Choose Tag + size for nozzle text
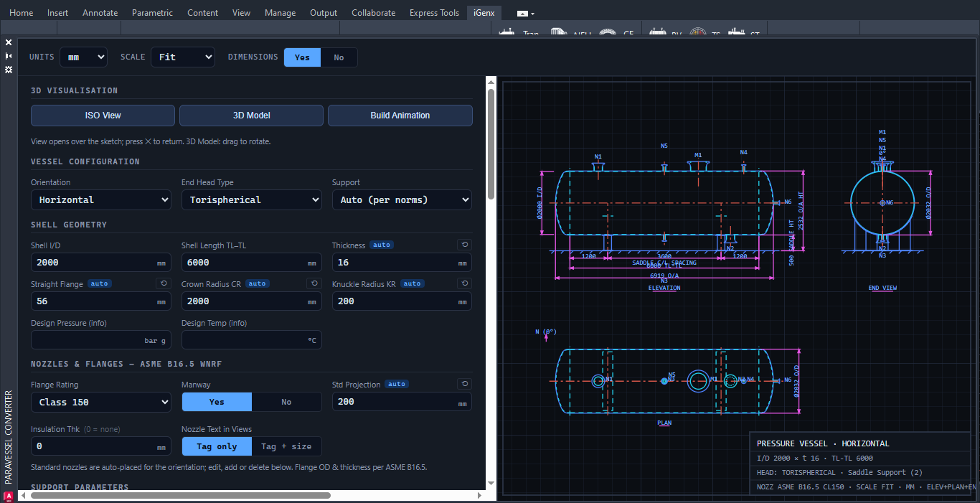 [286, 446]
